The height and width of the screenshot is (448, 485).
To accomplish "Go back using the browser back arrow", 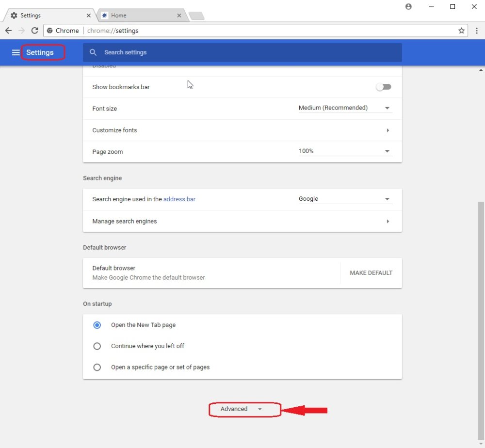I will 8,30.
